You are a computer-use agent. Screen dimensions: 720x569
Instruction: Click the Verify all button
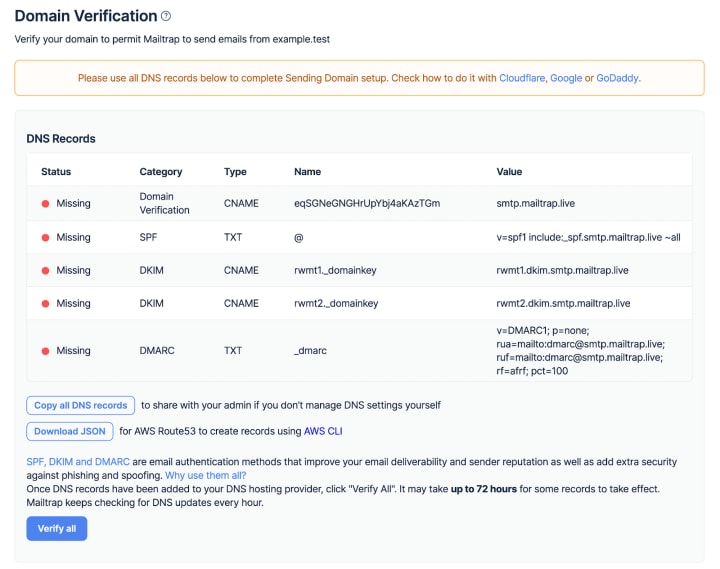(x=56, y=529)
